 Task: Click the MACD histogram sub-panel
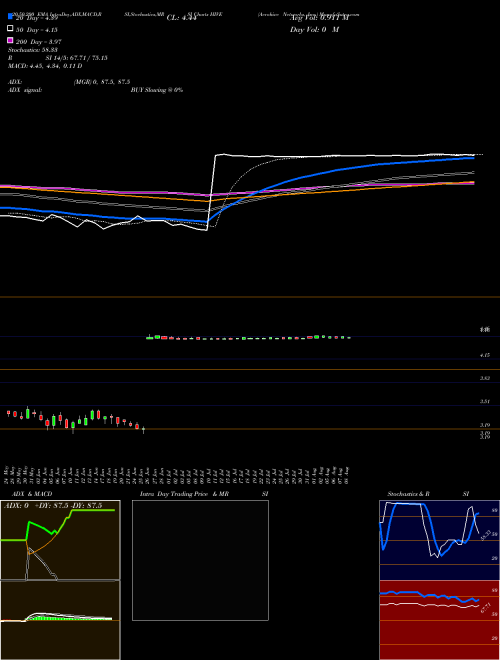[60, 620]
